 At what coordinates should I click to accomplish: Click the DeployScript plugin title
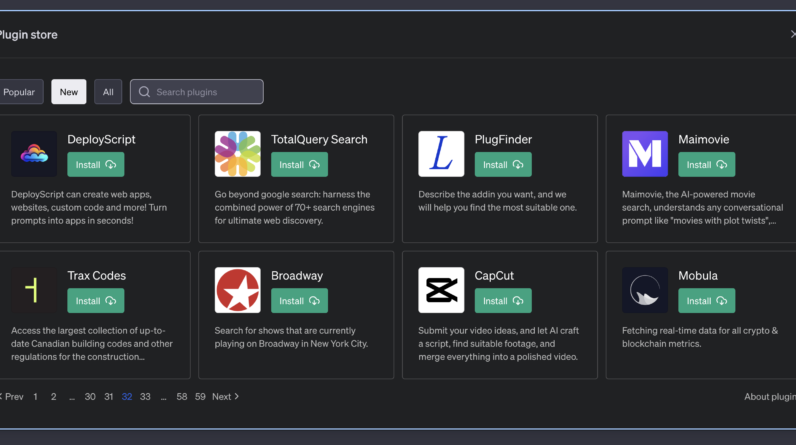point(102,140)
